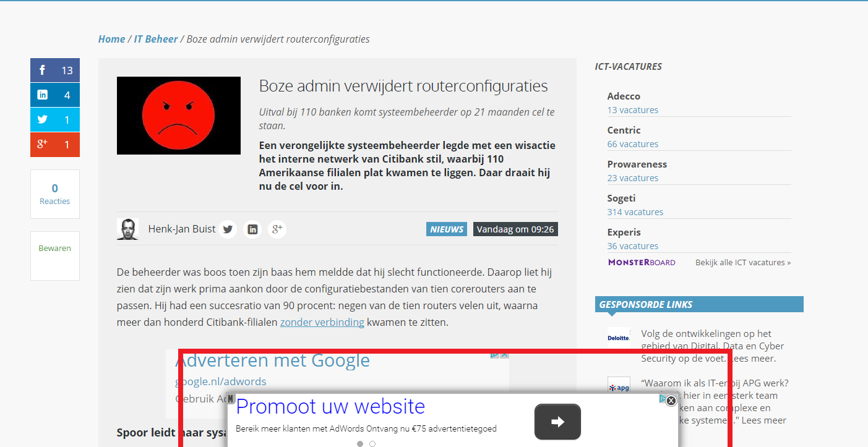Open Deloitte sponsored link text
Screen dimensions: 868x447
pos(713,346)
